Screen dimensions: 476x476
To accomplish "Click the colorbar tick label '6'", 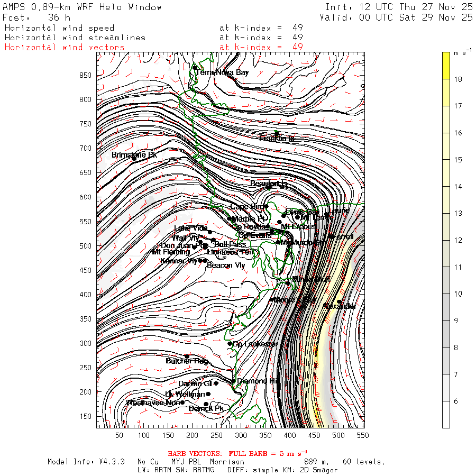I will (456, 401).
